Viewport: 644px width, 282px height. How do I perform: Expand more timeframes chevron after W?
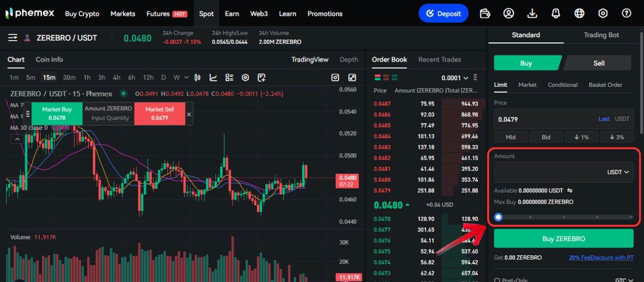click(x=186, y=77)
